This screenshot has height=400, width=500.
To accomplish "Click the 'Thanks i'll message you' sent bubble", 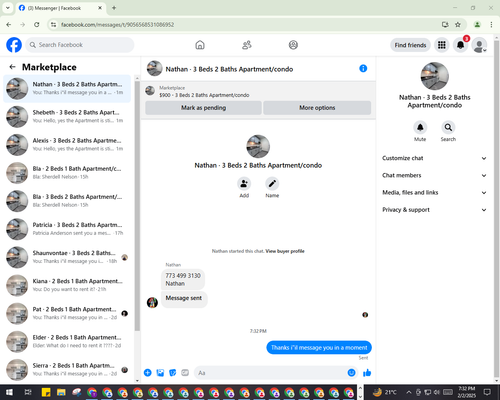I will (x=319, y=348).
